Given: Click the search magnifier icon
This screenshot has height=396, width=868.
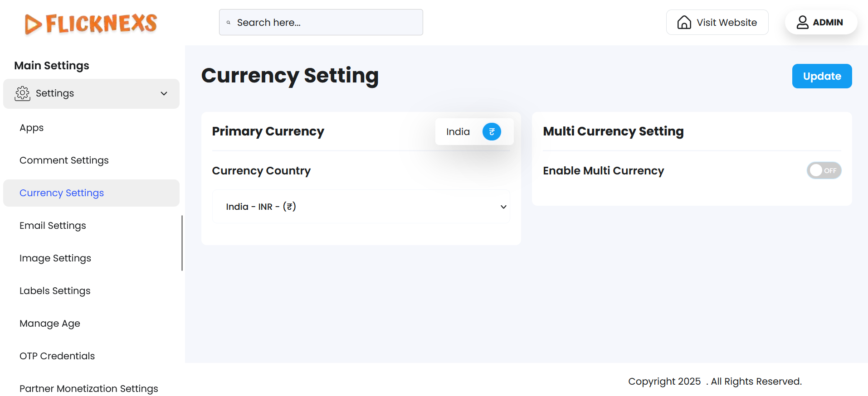Looking at the screenshot, I should point(229,23).
